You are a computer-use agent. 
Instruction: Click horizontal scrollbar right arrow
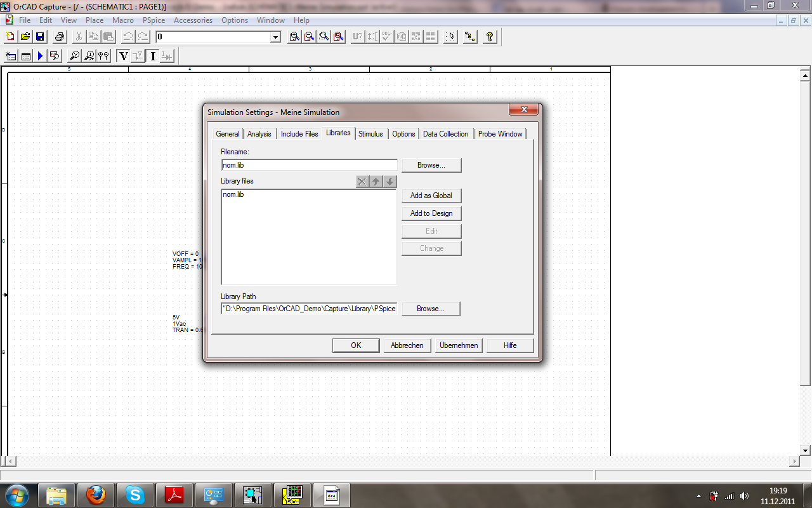794,461
